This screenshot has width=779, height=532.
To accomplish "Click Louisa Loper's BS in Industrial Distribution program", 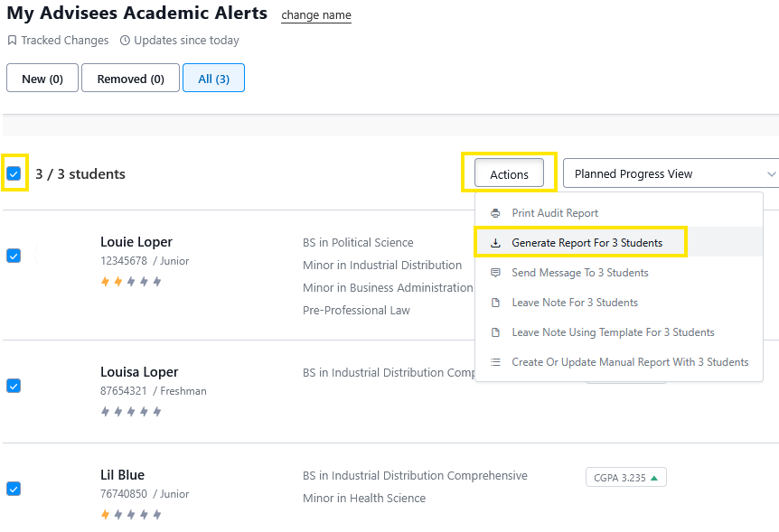I will pyautogui.click(x=389, y=372).
